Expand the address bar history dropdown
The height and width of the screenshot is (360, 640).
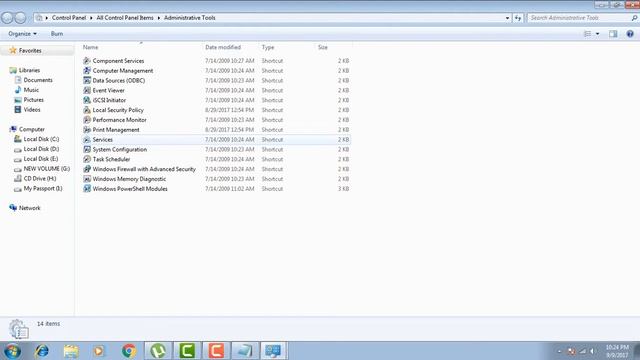(507, 18)
